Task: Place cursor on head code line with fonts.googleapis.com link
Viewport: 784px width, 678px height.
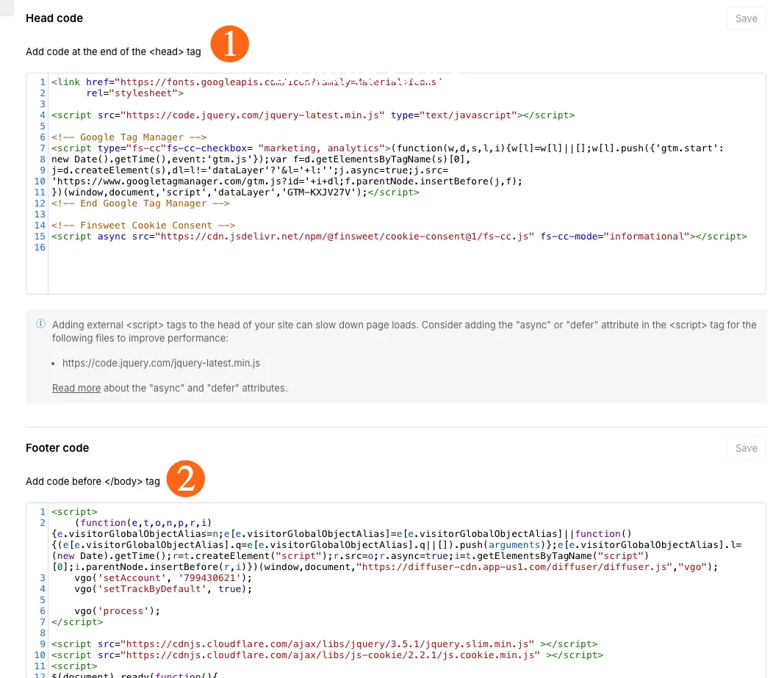Action: (x=246, y=82)
